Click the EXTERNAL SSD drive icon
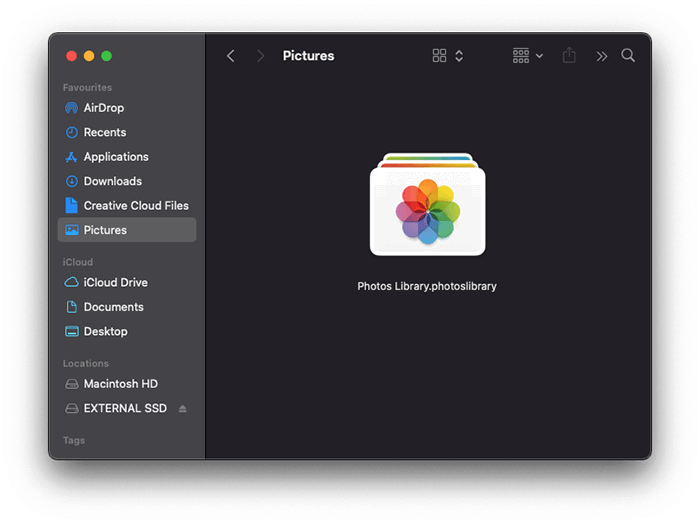The height and width of the screenshot is (524, 700). (x=71, y=408)
